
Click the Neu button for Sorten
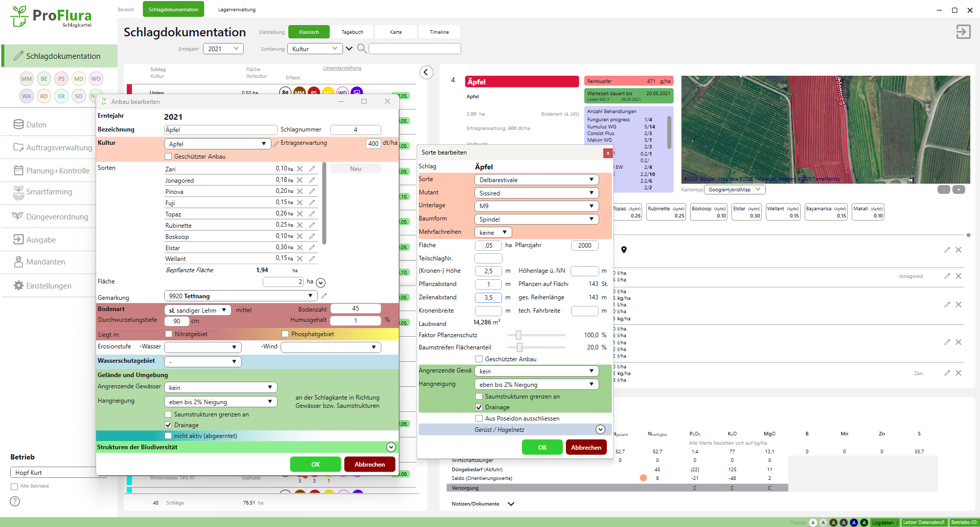click(355, 169)
